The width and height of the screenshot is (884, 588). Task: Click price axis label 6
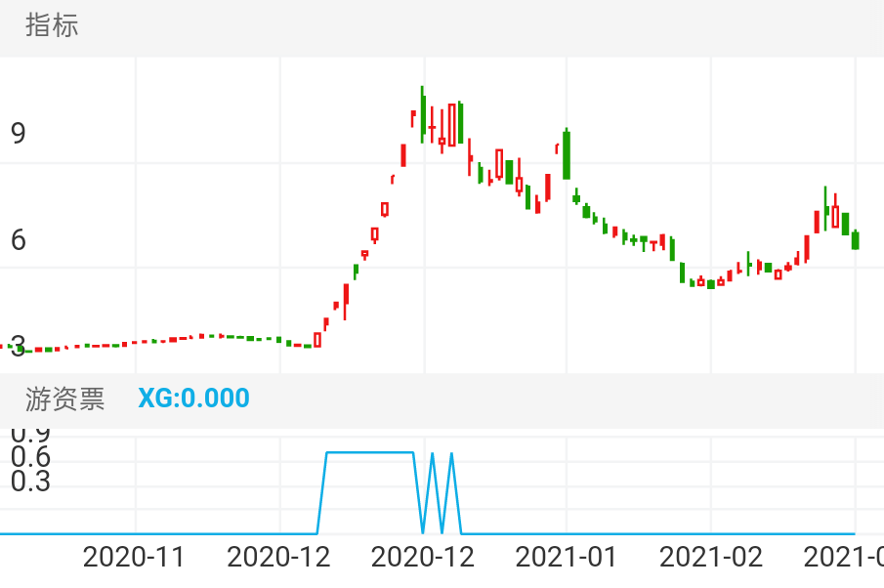(x=19, y=240)
